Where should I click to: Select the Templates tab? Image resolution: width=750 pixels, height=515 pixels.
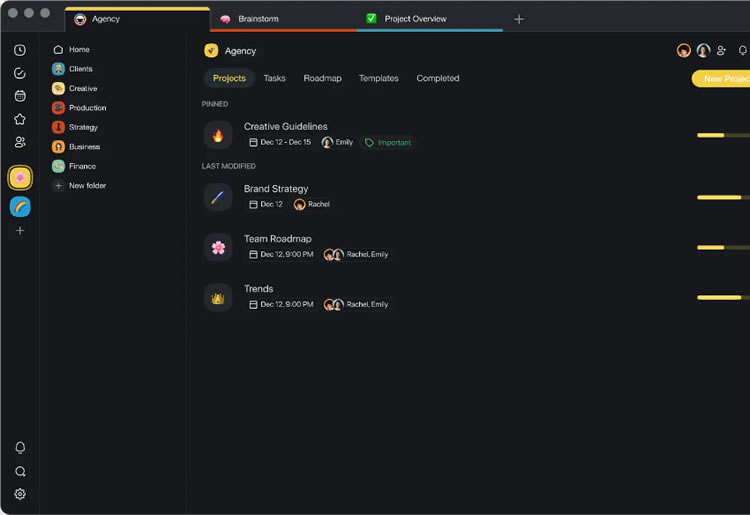[378, 78]
